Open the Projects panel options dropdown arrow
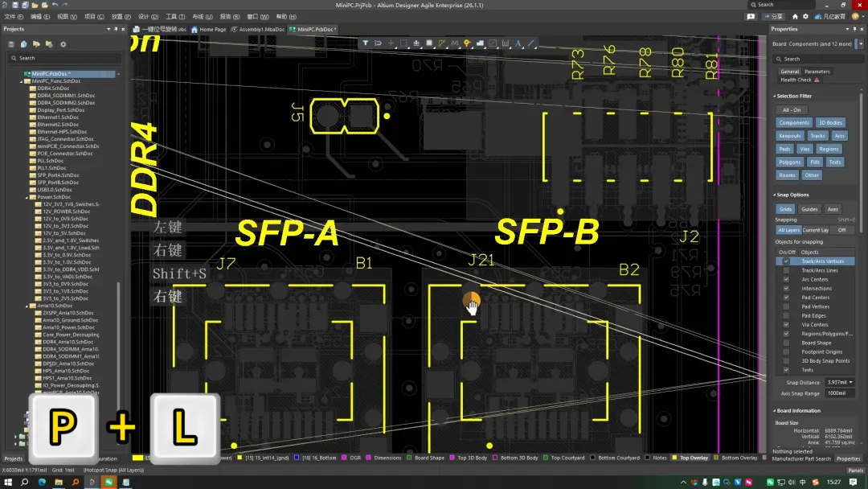This screenshot has width=868, height=489. coord(108,29)
